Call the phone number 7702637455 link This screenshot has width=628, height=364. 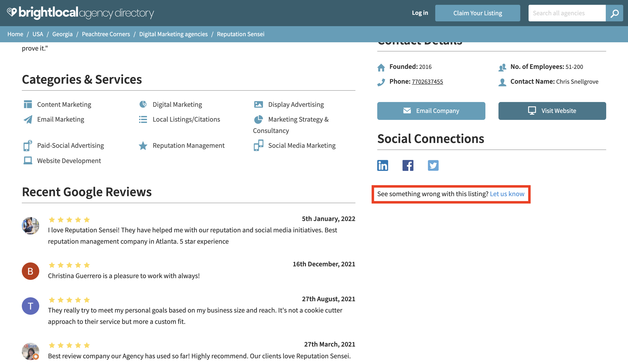(427, 82)
